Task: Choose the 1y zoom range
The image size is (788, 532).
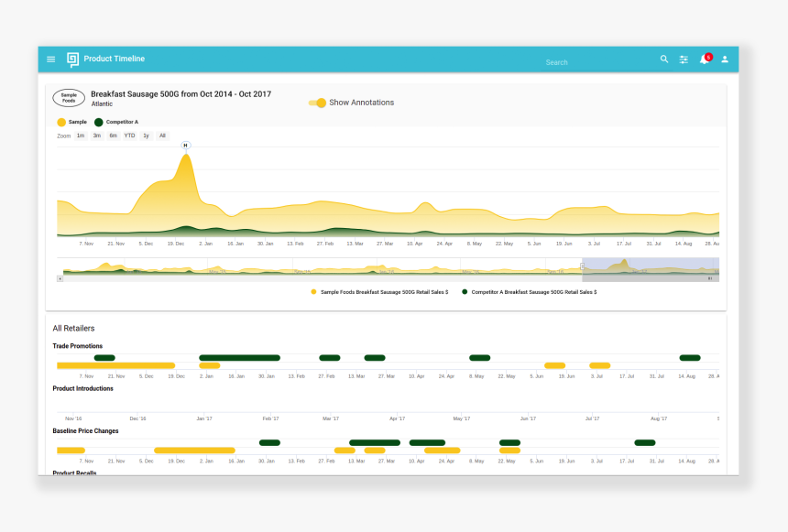Action: click(147, 136)
